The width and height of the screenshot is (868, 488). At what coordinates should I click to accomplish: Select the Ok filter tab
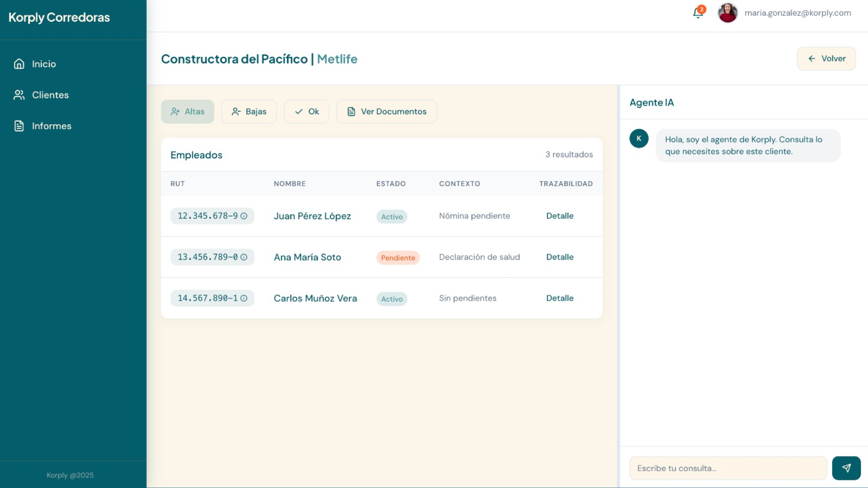pyautogui.click(x=307, y=112)
